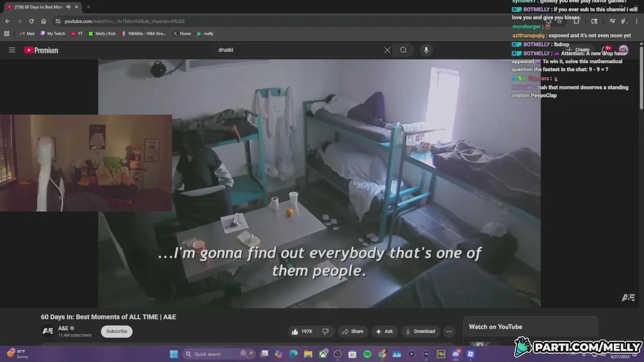
Task: View site information icon in address bar
Action: click(58, 21)
